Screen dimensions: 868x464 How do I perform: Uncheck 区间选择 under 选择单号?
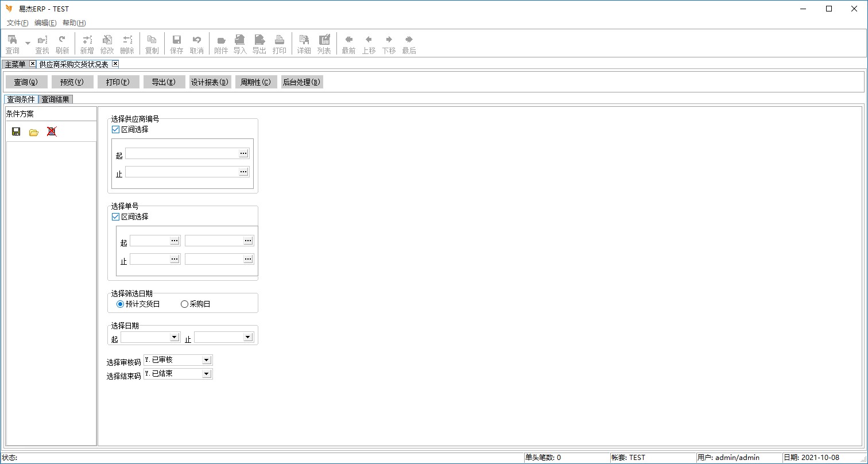tap(116, 217)
